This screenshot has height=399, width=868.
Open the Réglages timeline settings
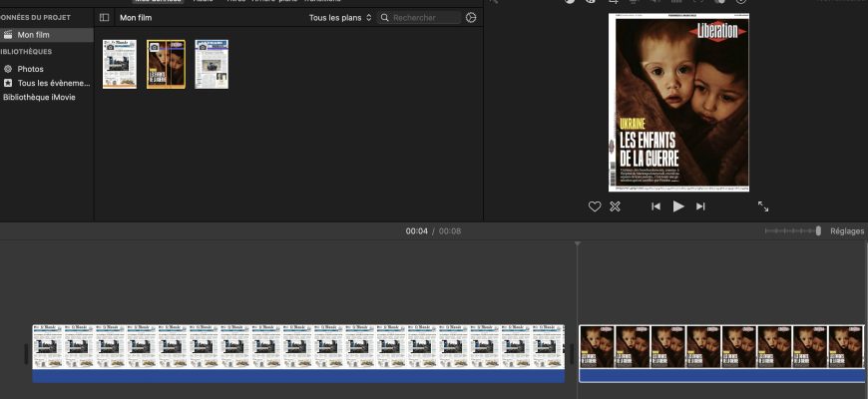(x=847, y=231)
